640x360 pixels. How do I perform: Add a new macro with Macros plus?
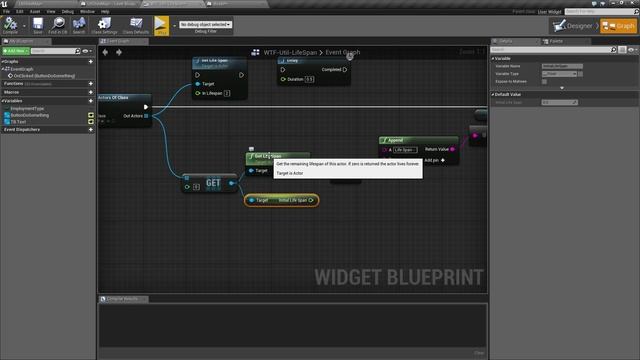pos(91,92)
